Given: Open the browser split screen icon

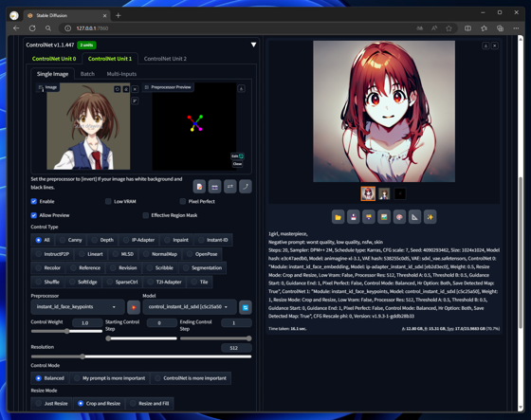Looking at the screenshot, I should [467, 28].
